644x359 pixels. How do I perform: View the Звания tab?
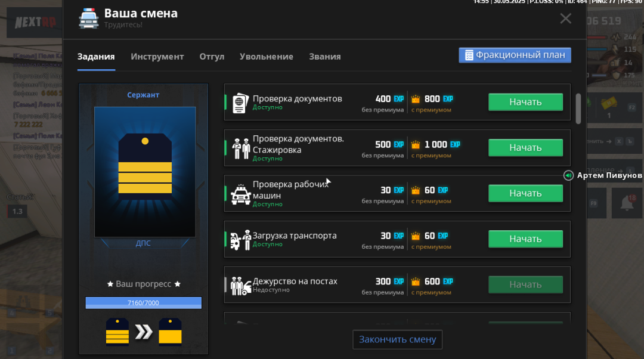tap(325, 57)
